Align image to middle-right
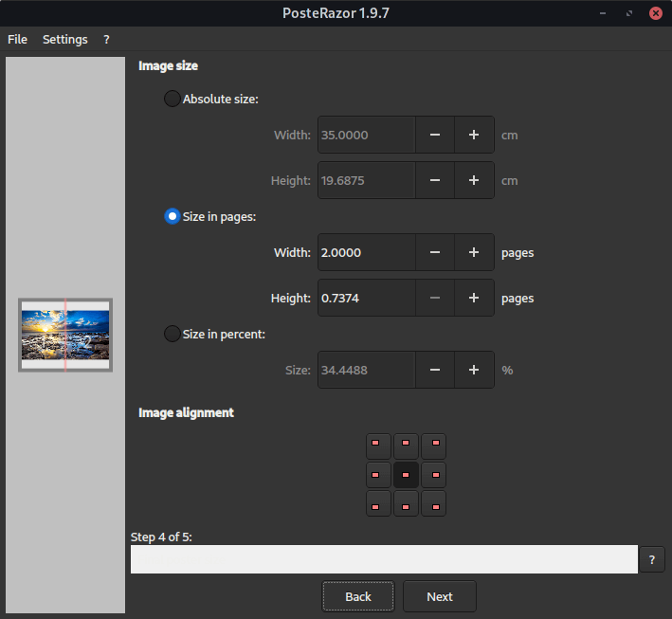This screenshot has height=619, width=672. [x=433, y=474]
